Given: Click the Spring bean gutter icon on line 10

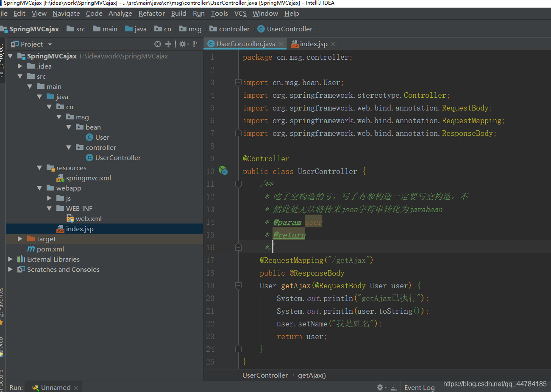Looking at the screenshot, I should (223, 171).
